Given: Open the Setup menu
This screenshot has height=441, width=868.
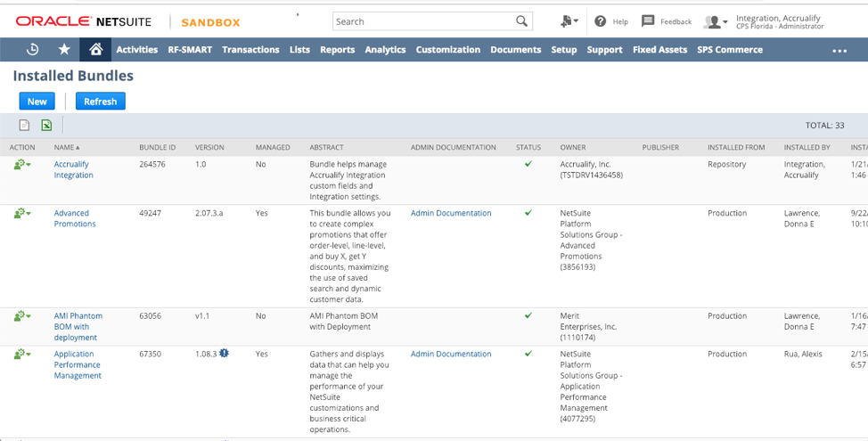Looking at the screenshot, I should coord(563,49).
